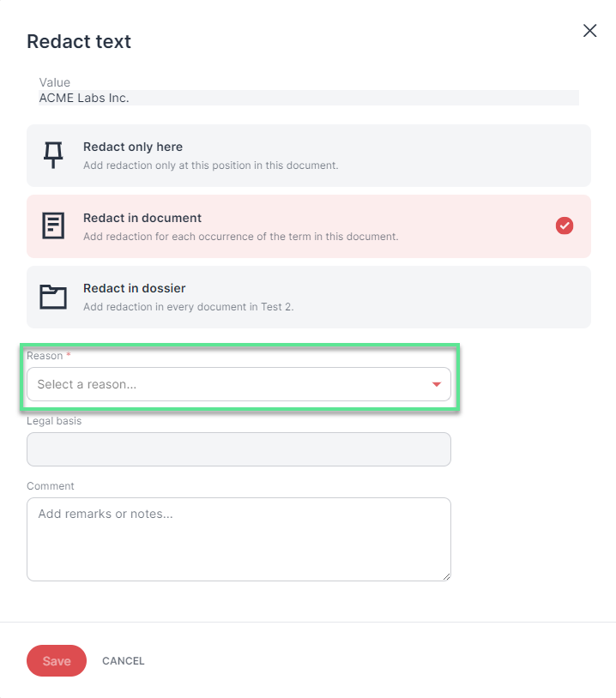Choose the Redact in document option title

click(x=142, y=218)
